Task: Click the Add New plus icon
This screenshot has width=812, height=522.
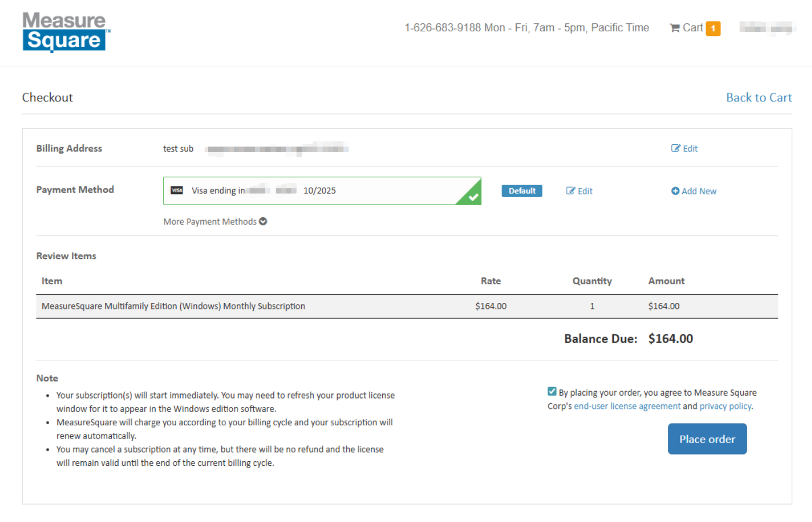Action: click(x=675, y=191)
